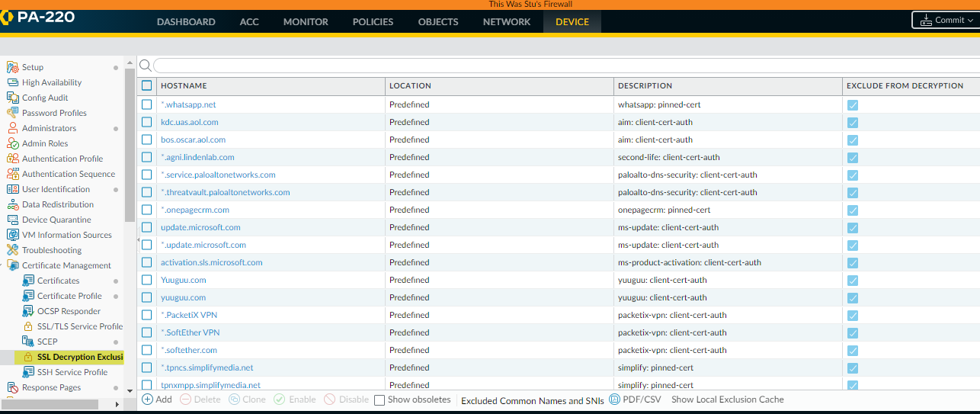The image size is (980, 414).
Task: Sort by the DESCRIPTION column header
Action: point(728,85)
